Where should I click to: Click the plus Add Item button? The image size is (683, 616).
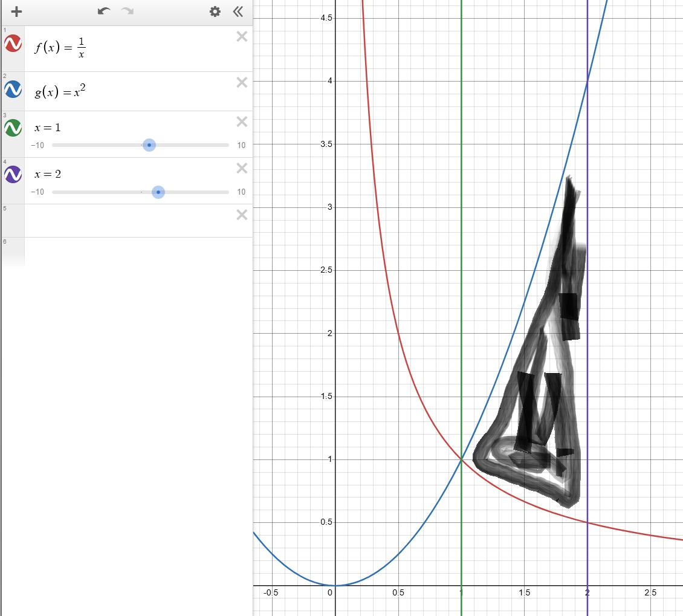click(x=16, y=11)
